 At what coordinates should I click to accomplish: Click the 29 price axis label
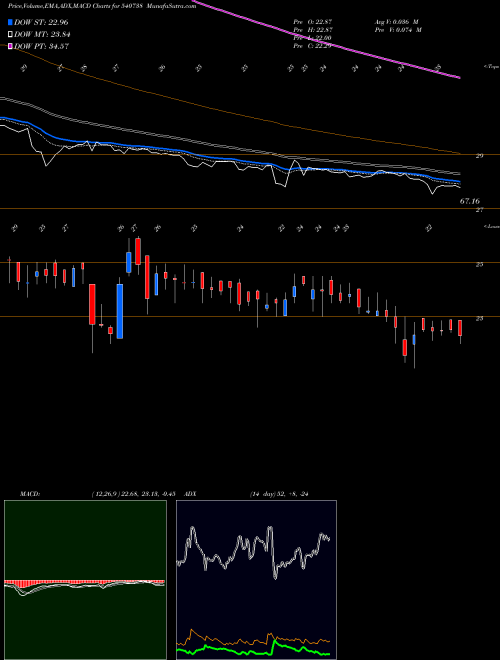(479, 156)
